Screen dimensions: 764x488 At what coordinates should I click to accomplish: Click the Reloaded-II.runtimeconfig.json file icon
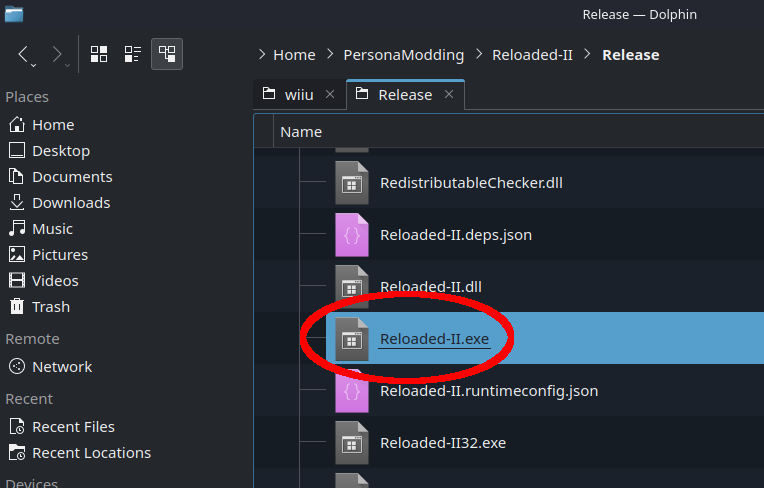(352, 391)
